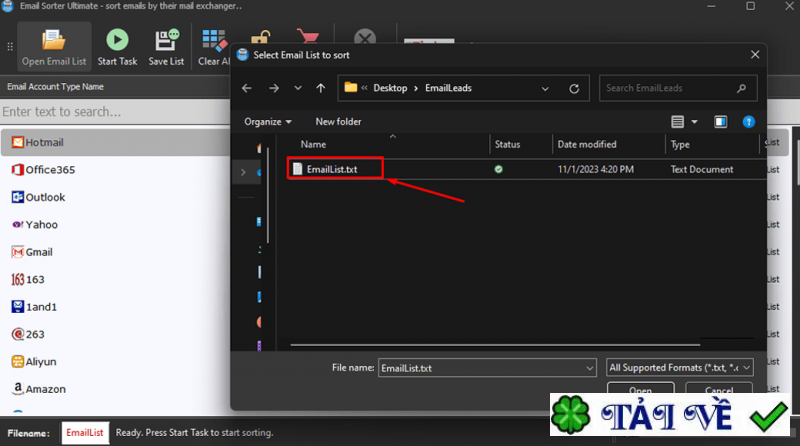
Task: Sort files by Status column
Action: (x=507, y=144)
